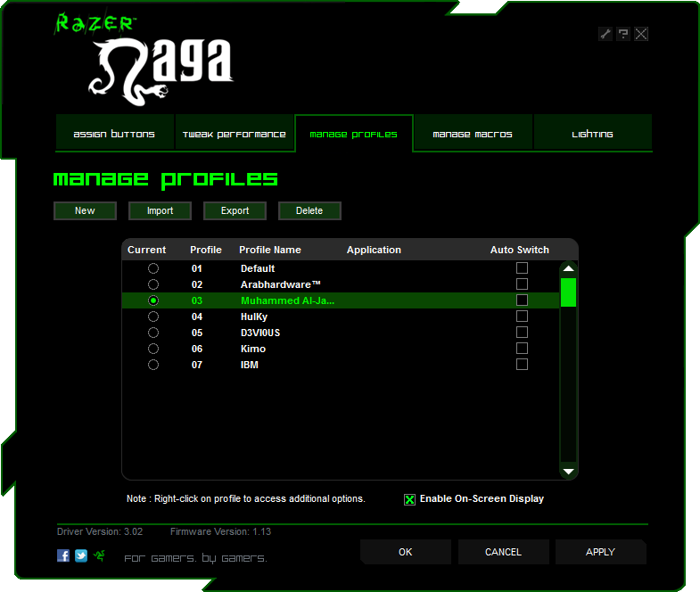The width and height of the screenshot is (700, 592).
Task: Confirm with the OK button
Action: tap(406, 552)
